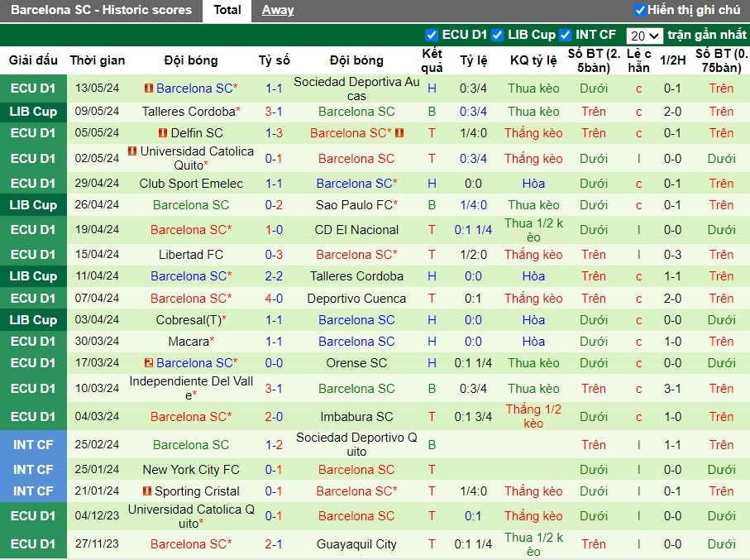The height and width of the screenshot is (560, 750).
Task: Click the ECU D1 label on 27/11/23 row
Action: (33, 544)
